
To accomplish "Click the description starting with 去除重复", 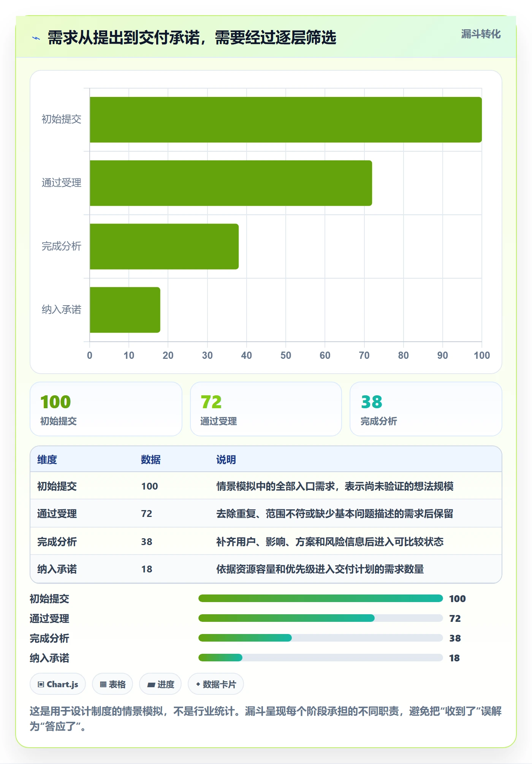I will tap(335, 514).
